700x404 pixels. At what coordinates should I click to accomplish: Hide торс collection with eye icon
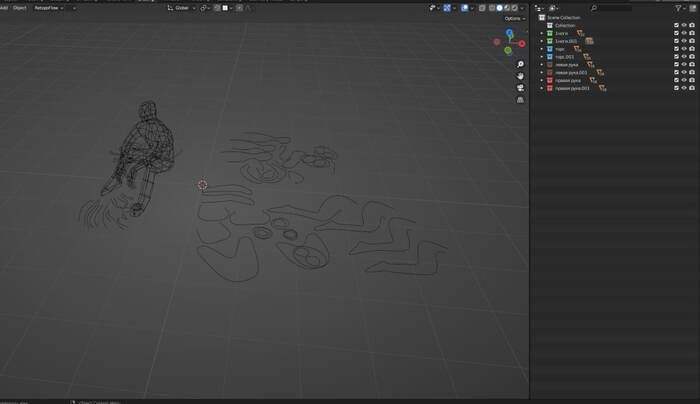[x=684, y=48]
